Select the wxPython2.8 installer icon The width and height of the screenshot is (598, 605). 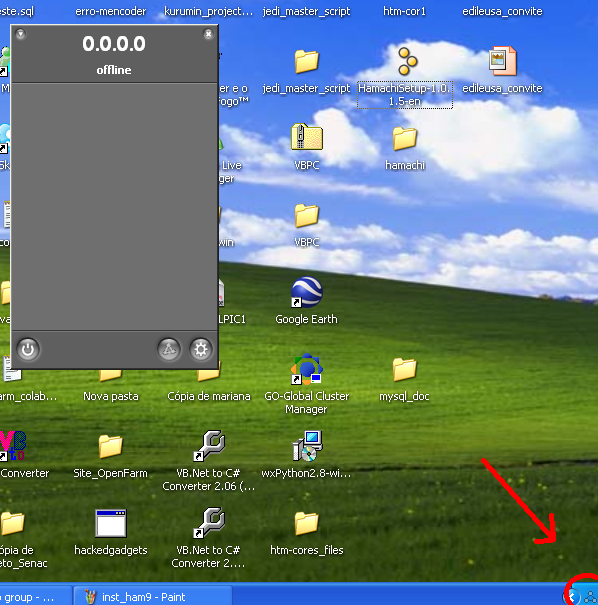[307, 446]
